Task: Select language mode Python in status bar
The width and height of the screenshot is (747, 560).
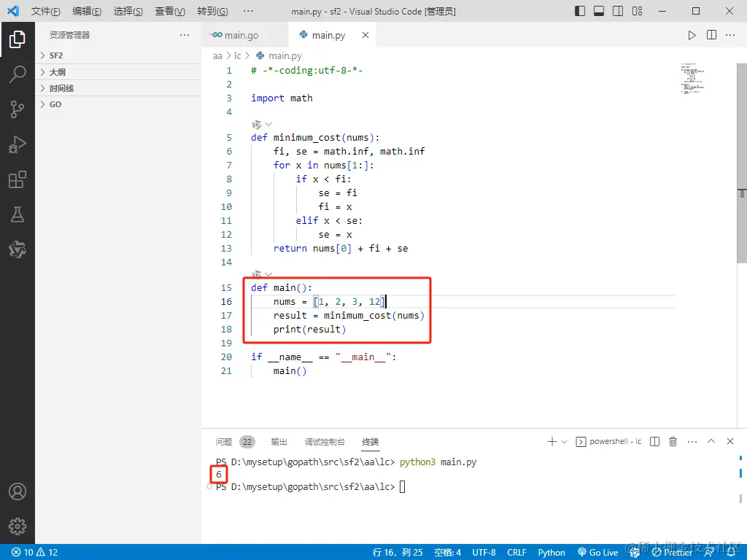Action: click(551, 553)
